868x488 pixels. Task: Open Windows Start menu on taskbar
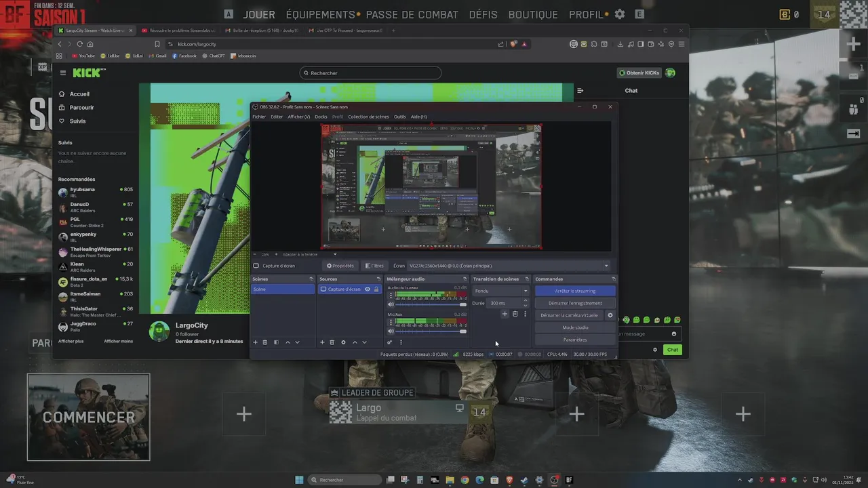(299, 480)
